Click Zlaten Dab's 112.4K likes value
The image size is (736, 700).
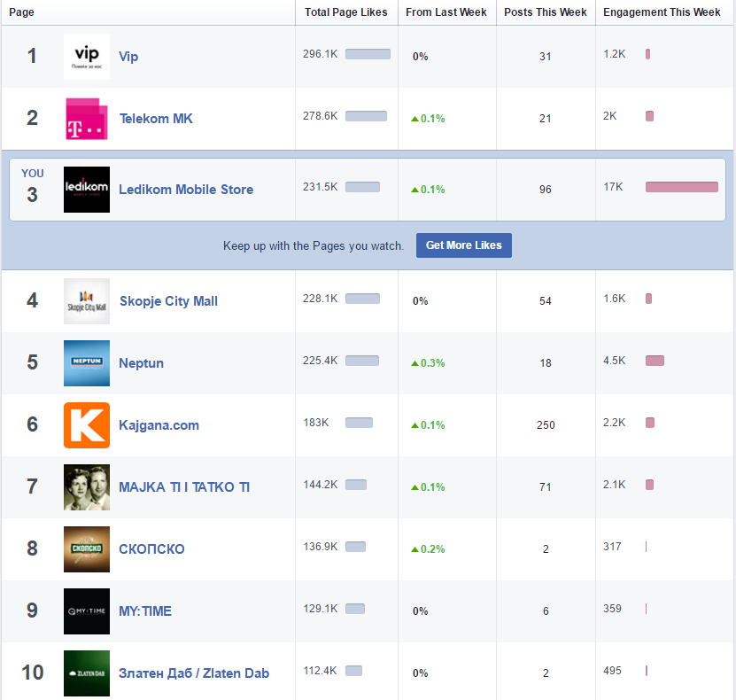coord(320,671)
